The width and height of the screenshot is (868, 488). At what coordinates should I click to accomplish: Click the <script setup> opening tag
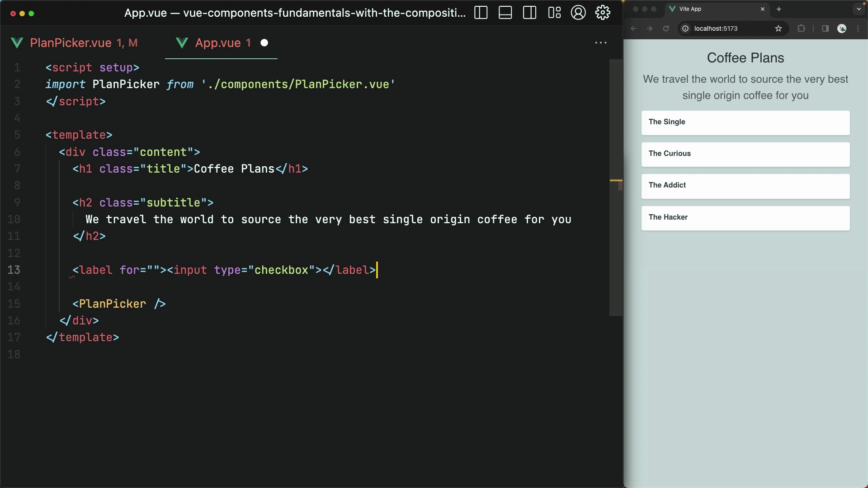coord(92,68)
